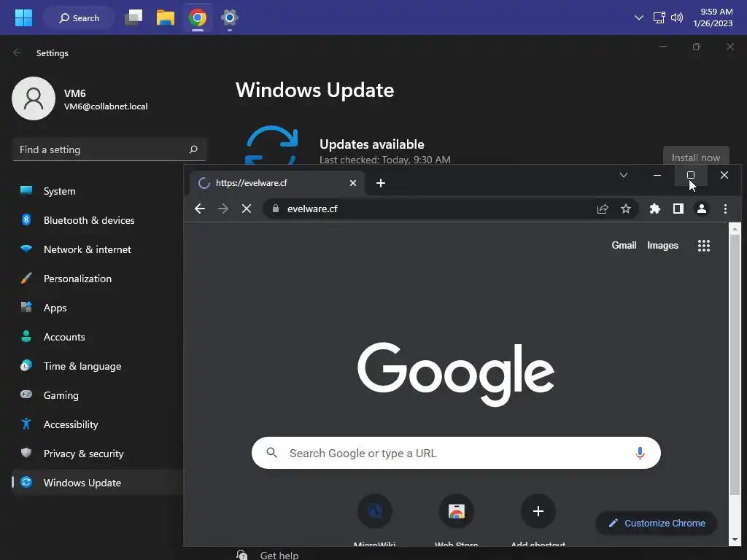This screenshot has height=560, width=747.
Task: Stop loading the page in Chrome
Action: click(x=247, y=209)
